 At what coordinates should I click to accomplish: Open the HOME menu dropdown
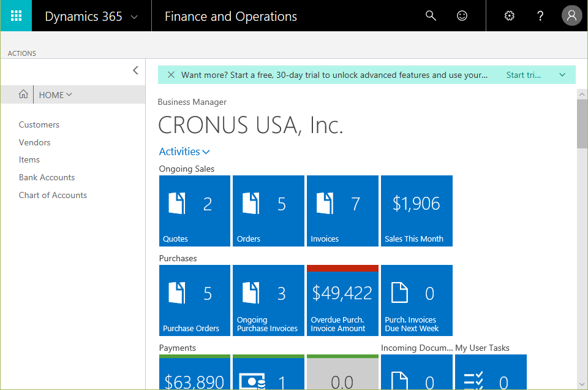(x=55, y=94)
